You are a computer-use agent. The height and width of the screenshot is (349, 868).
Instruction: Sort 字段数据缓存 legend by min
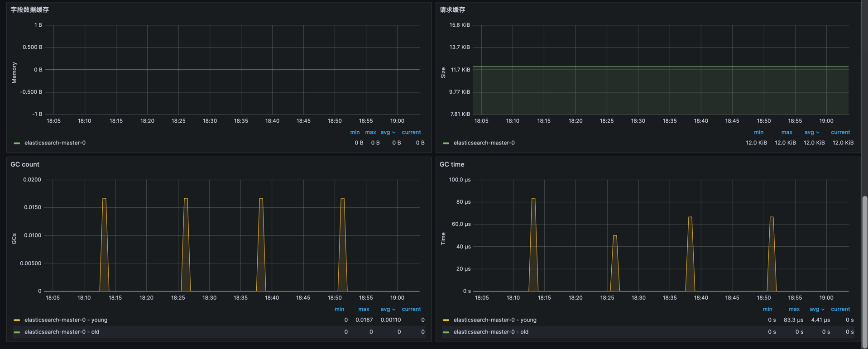click(x=355, y=132)
